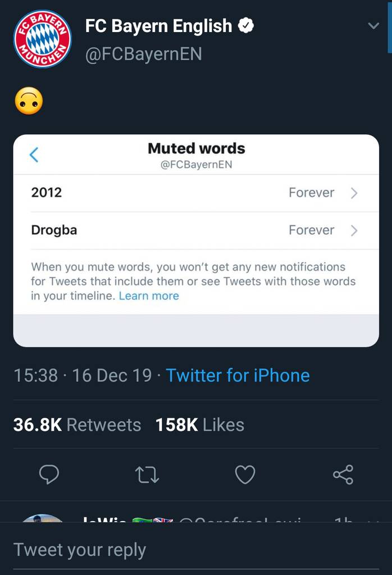Open the tweet options via the top-right chevron
The image size is (392, 575).
[372, 25]
